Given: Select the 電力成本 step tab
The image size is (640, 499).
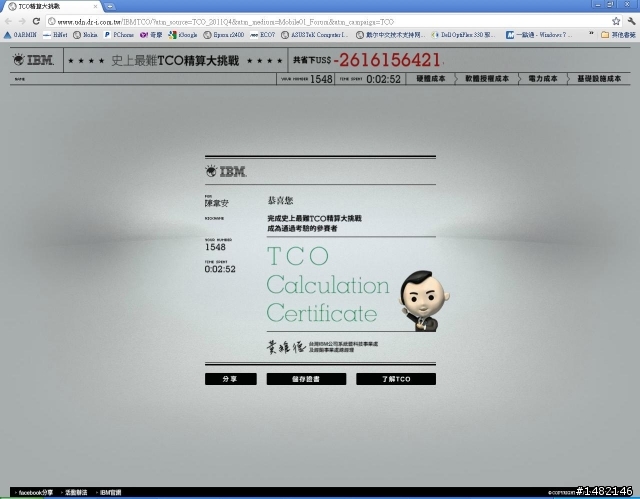Looking at the screenshot, I should tap(543, 78).
